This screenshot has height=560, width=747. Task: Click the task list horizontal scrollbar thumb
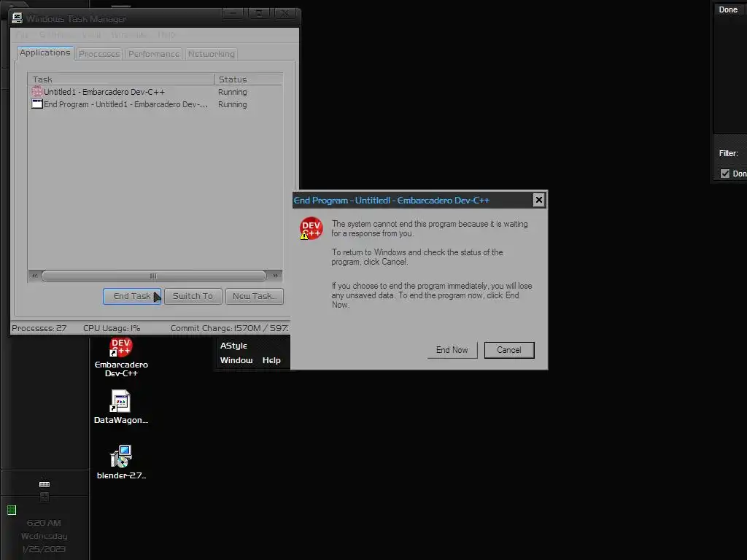(x=153, y=276)
